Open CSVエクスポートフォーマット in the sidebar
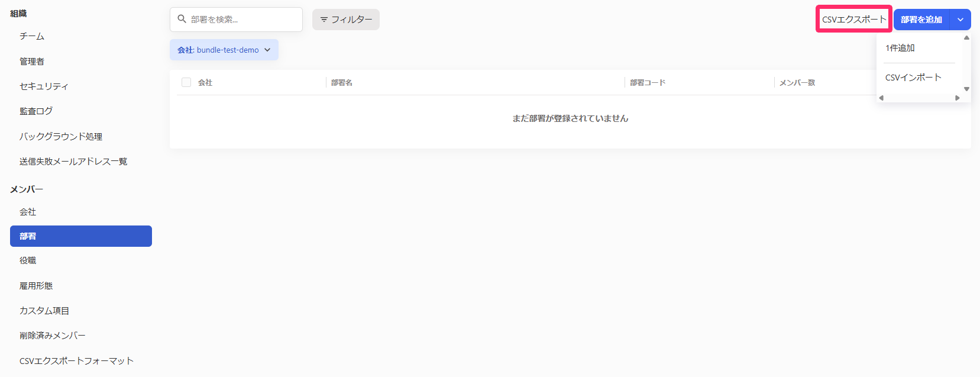980x377 pixels. point(76,361)
